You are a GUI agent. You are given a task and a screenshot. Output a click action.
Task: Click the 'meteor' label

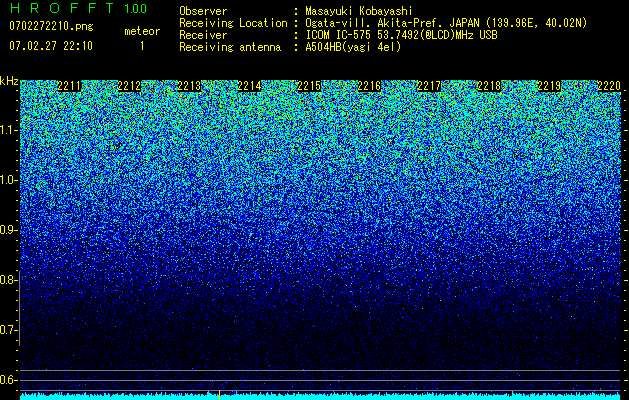coord(142,31)
